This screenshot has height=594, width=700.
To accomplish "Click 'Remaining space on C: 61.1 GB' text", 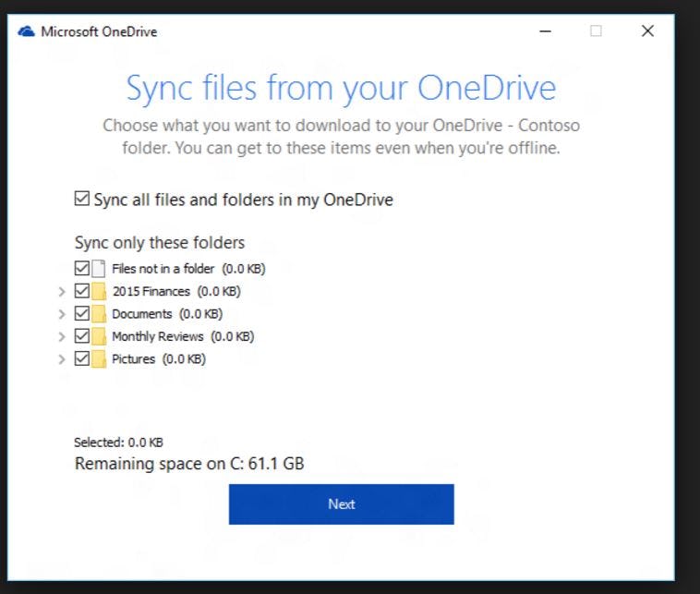I will (189, 464).
